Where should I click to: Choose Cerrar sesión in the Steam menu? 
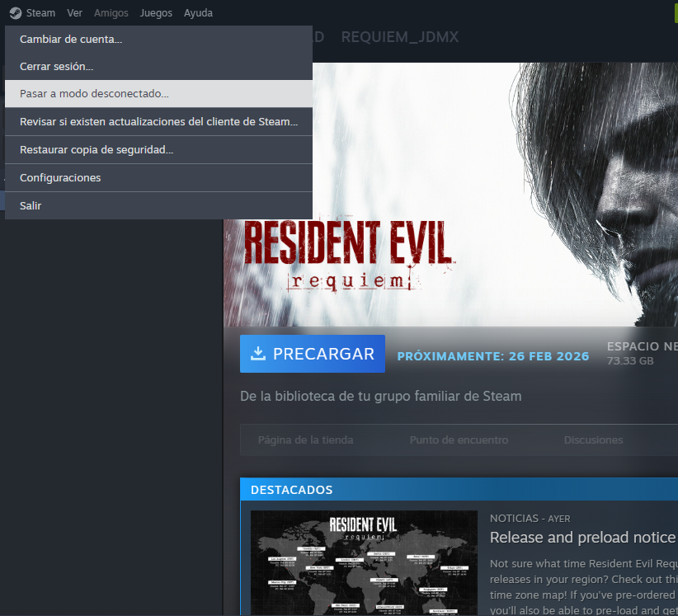56,67
